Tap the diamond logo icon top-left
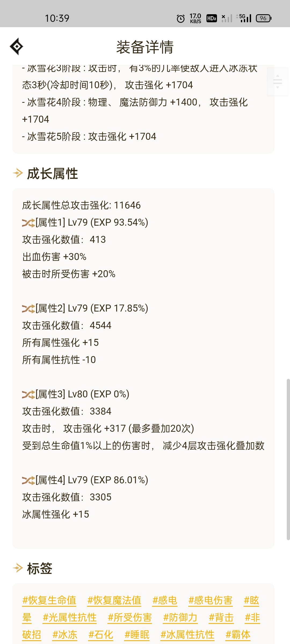The height and width of the screenshot is (644, 290). point(17,46)
